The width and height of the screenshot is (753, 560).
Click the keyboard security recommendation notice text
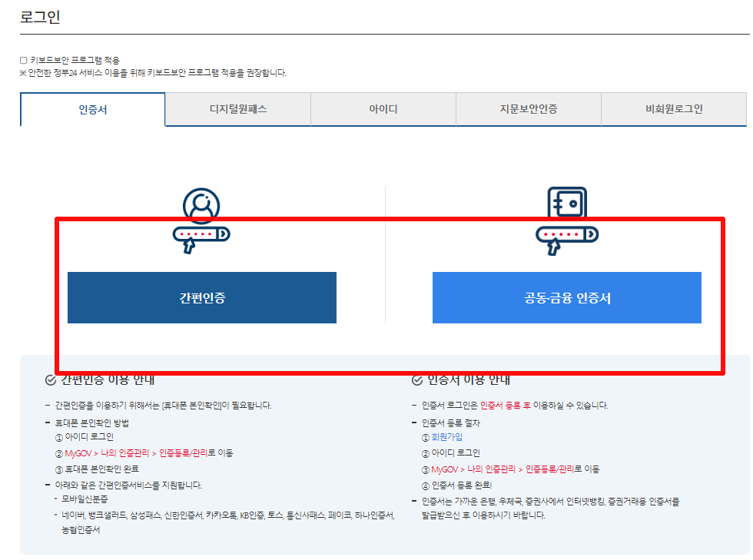coord(153,73)
